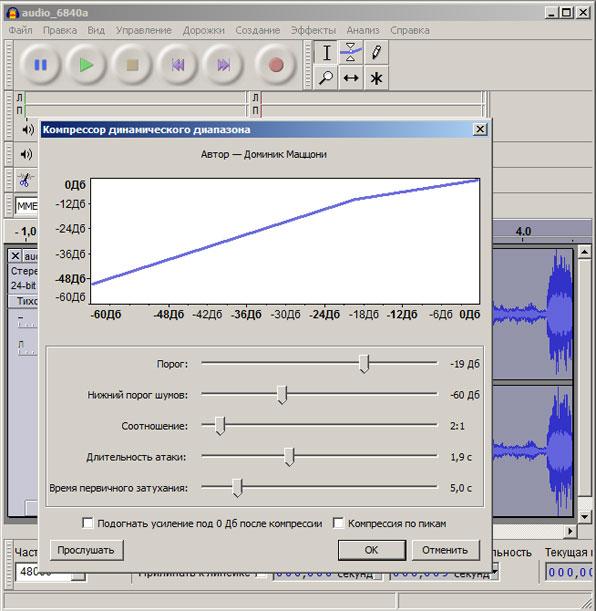Image resolution: width=596 pixels, height=611 pixels.
Task: Open the Эффекты menu
Action: coord(313,30)
